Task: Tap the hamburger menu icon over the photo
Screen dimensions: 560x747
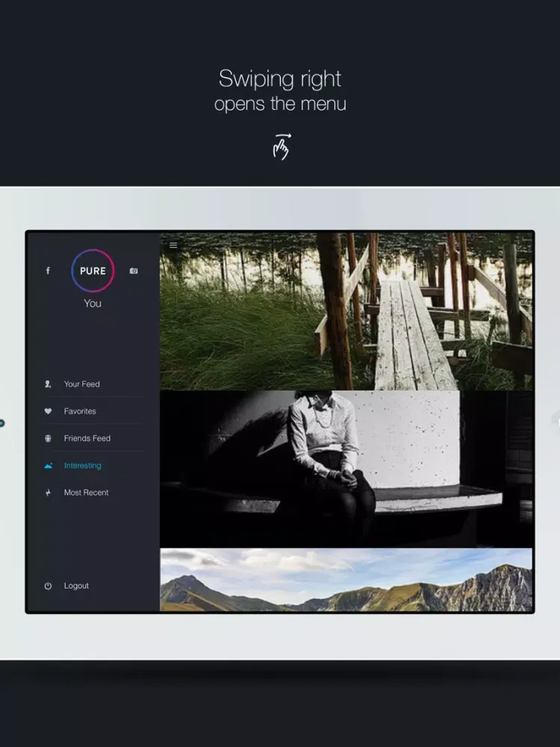Action: pyautogui.click(x=173, y=245)
